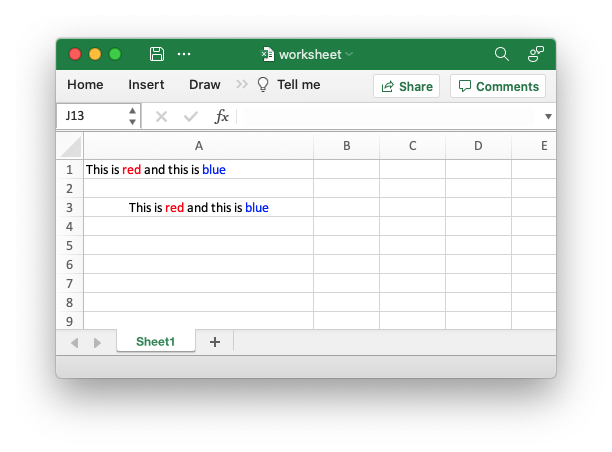Click the Share button
The image size is (612, 452).
406,86
